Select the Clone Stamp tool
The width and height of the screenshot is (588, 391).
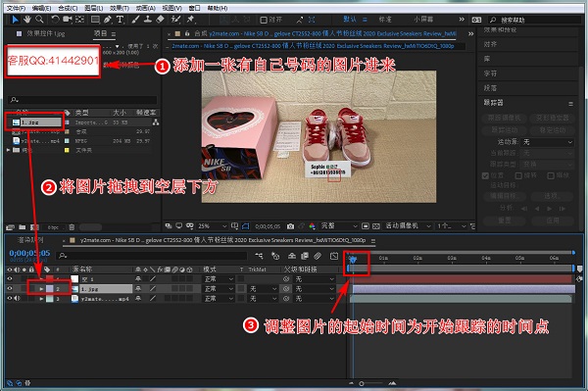pyautogui.click(x=148, y=20)
